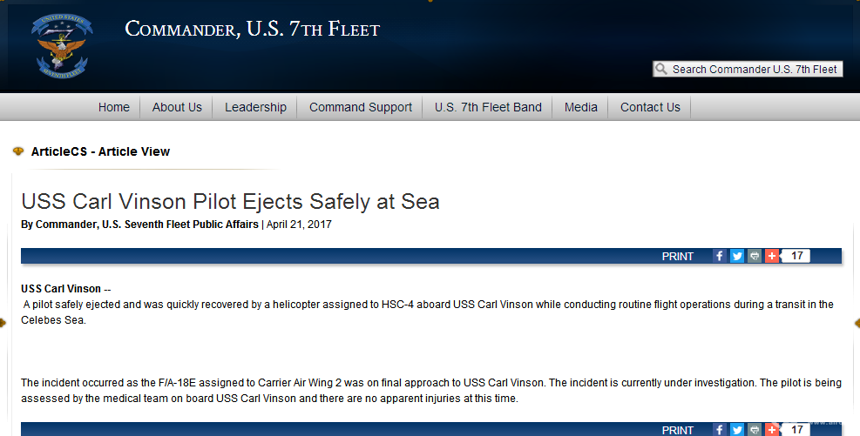Share article via top Facebook icon

coord(720,256)
